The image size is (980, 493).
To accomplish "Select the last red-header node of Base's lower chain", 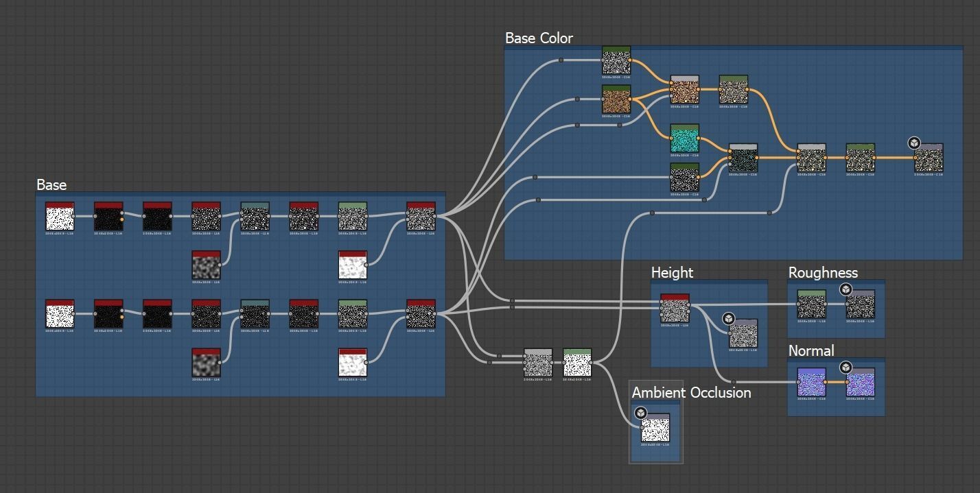I will tap(421, 313).
